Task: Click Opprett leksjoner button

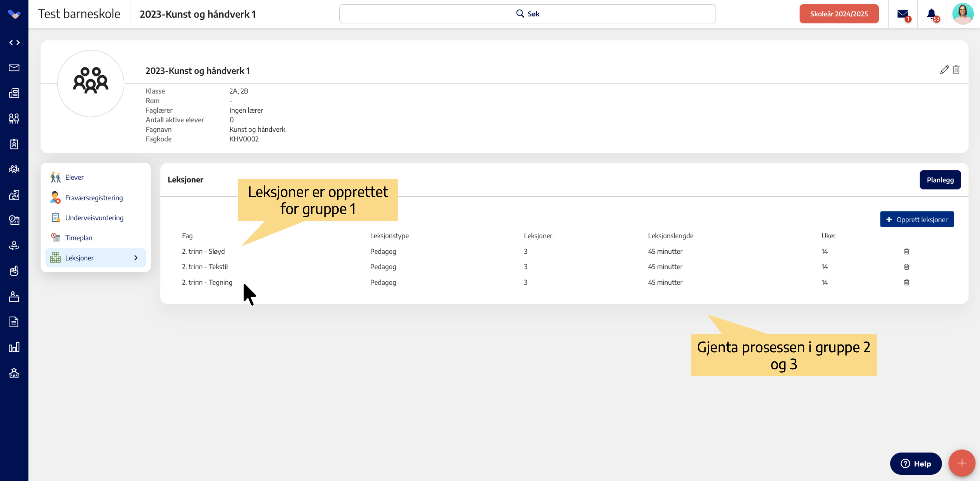Action: pyautogui.click(x=917, y=219)
